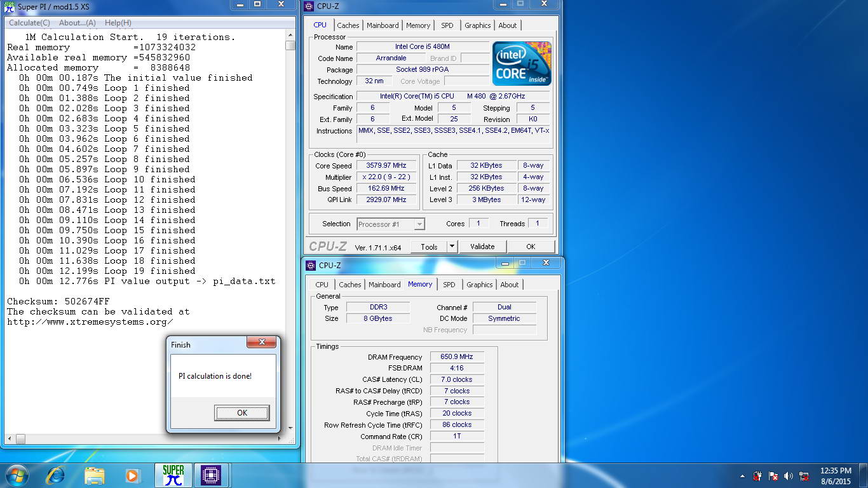
Task: Open Windows Media Player taskbar icon
Action: [132, 475]
